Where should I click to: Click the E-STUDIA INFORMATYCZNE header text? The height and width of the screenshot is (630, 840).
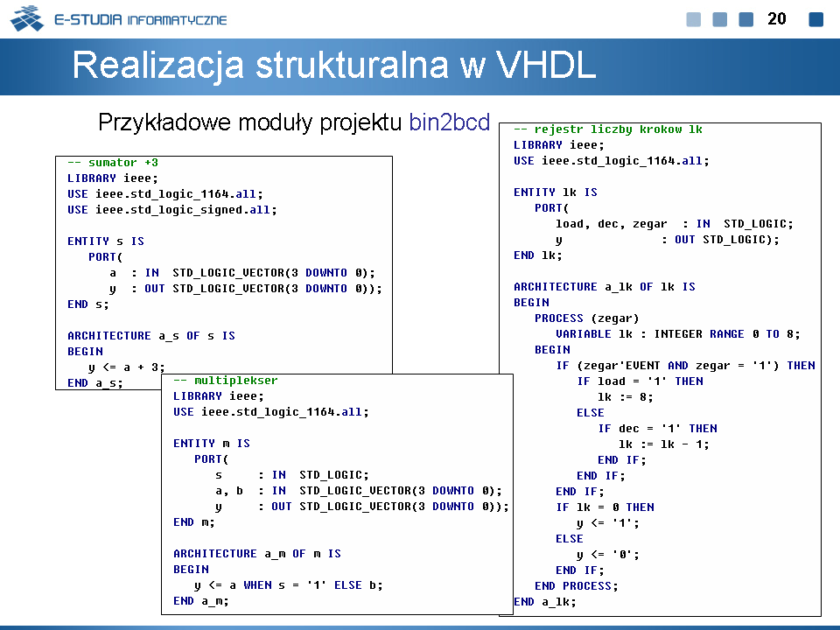coord(140,20)
